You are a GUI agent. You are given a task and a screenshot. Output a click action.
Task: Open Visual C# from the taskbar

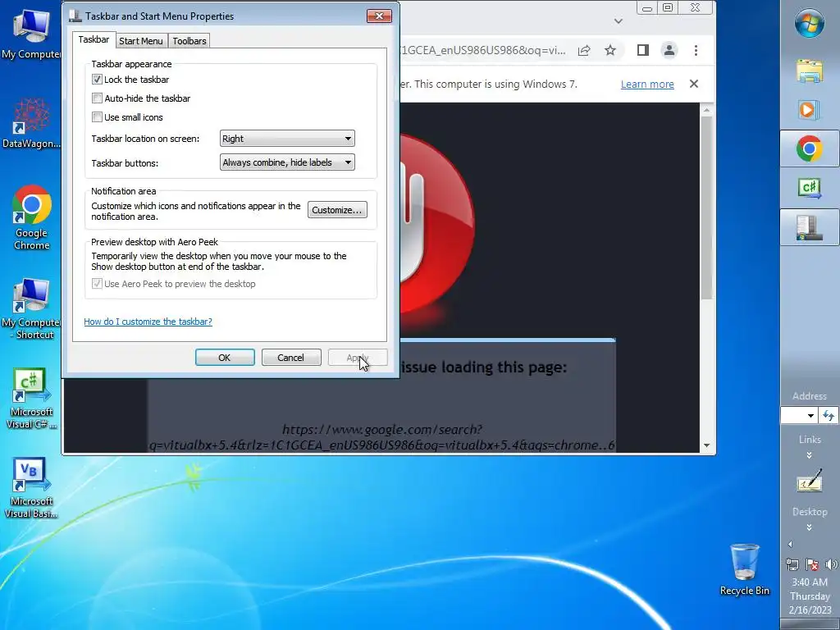pos(810,188)
